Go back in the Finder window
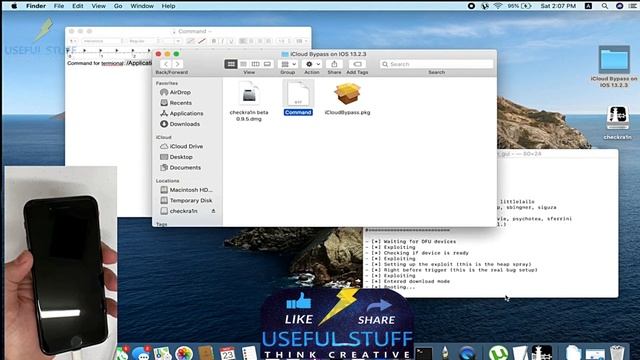This screenshot has height=360, width=640. pyautogui.click(x=166, y=64)
